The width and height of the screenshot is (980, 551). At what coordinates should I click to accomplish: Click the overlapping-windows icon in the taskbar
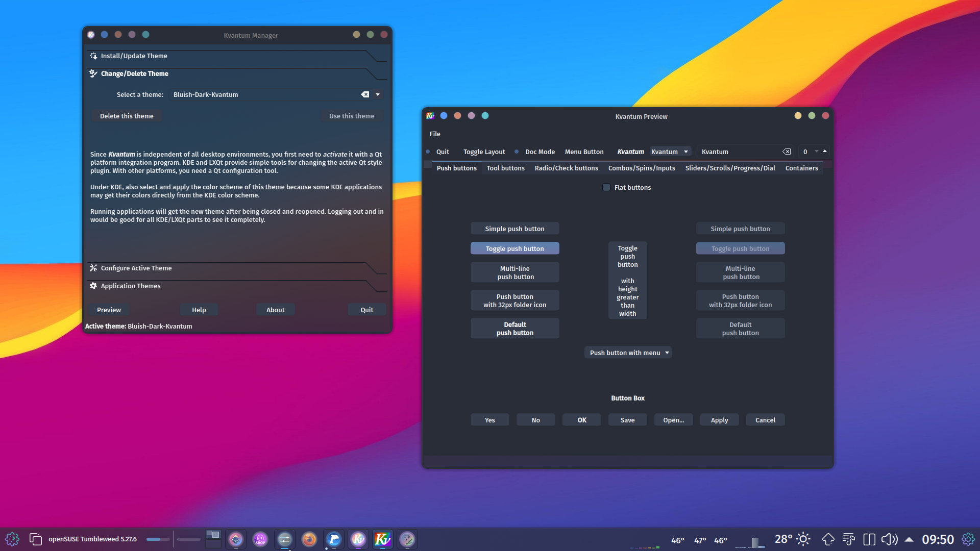coord(35,539)
